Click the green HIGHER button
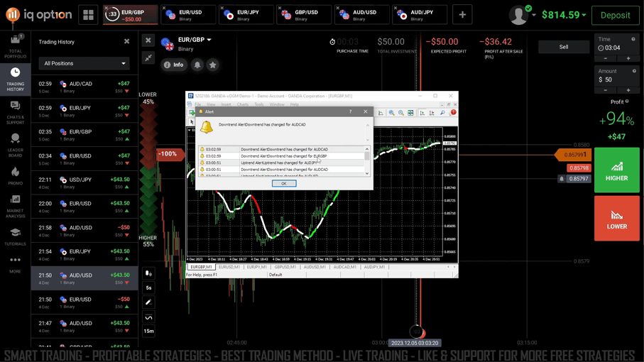This screenshot has width=644, height=362. [616, 170]
